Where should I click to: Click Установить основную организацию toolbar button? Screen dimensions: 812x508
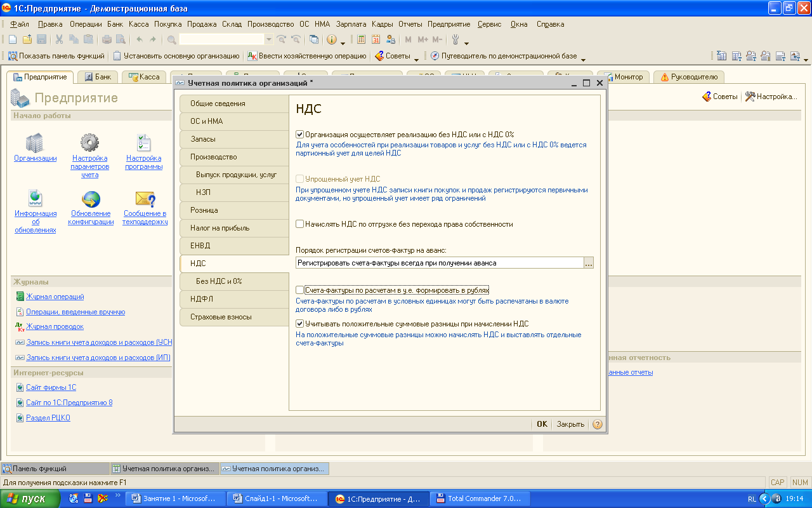(176, 56)
